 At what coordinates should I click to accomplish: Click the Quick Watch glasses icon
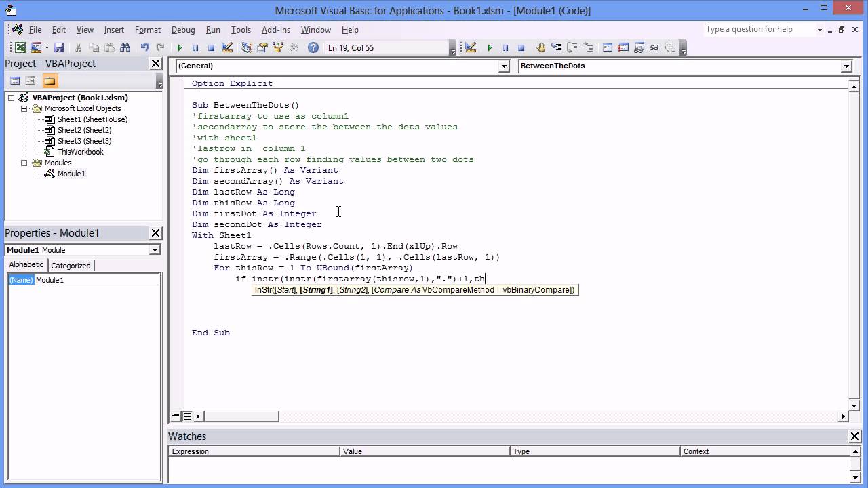(x=654, y=47)
